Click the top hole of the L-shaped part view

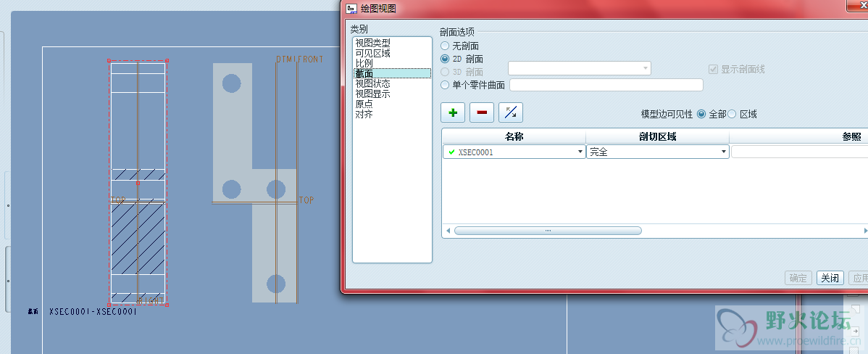(x=231, y=83)
